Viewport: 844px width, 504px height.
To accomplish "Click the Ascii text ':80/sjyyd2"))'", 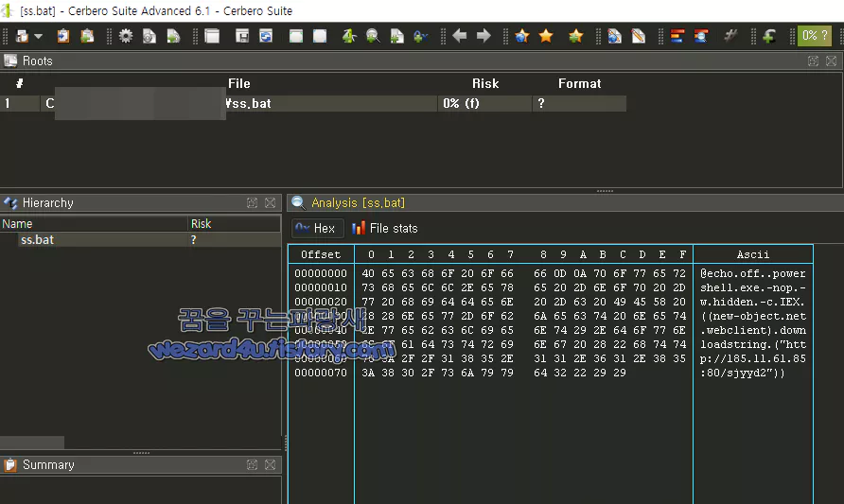I will (x=742, y=373).
